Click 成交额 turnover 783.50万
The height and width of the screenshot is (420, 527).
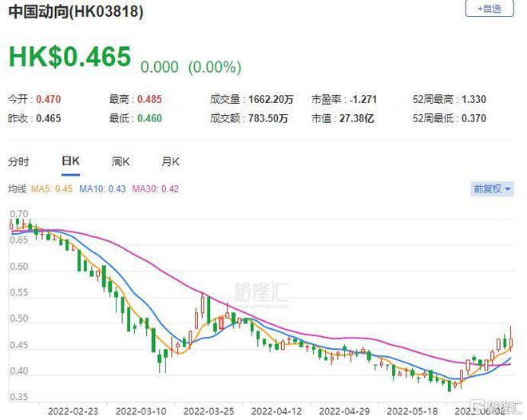tap(268, 118)
